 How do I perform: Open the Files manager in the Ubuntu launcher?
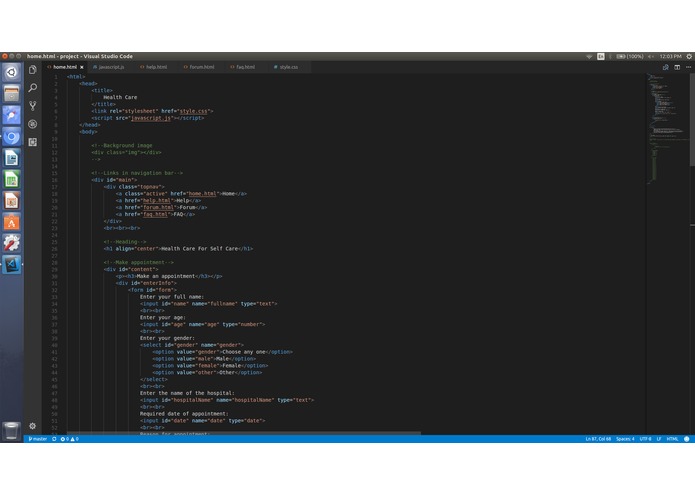[12, 93]
